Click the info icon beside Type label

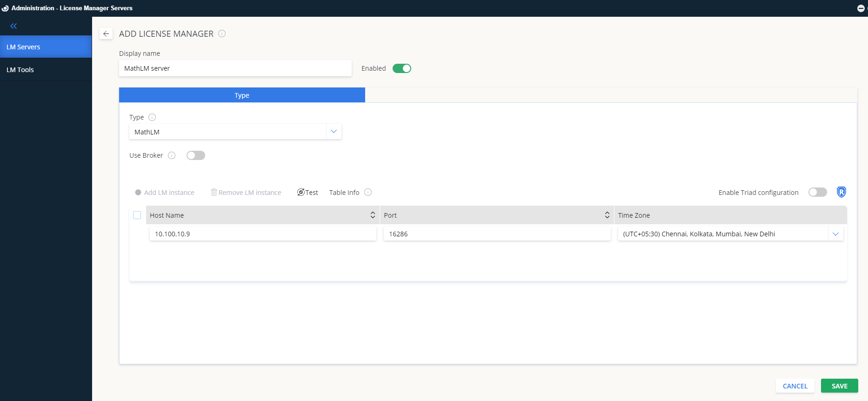(x=152, y=117)
